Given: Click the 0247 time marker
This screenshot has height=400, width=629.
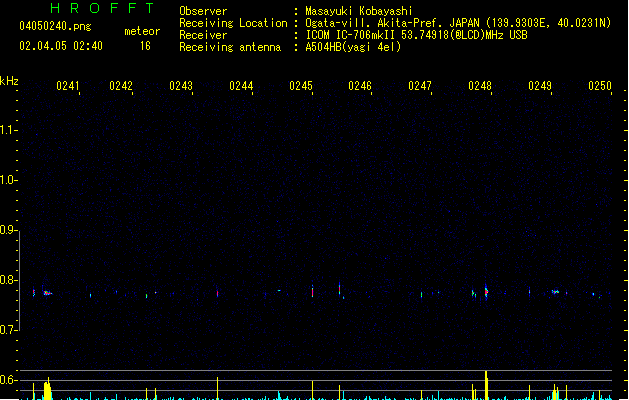Looking at the screenshot, I should click(420, 85).
